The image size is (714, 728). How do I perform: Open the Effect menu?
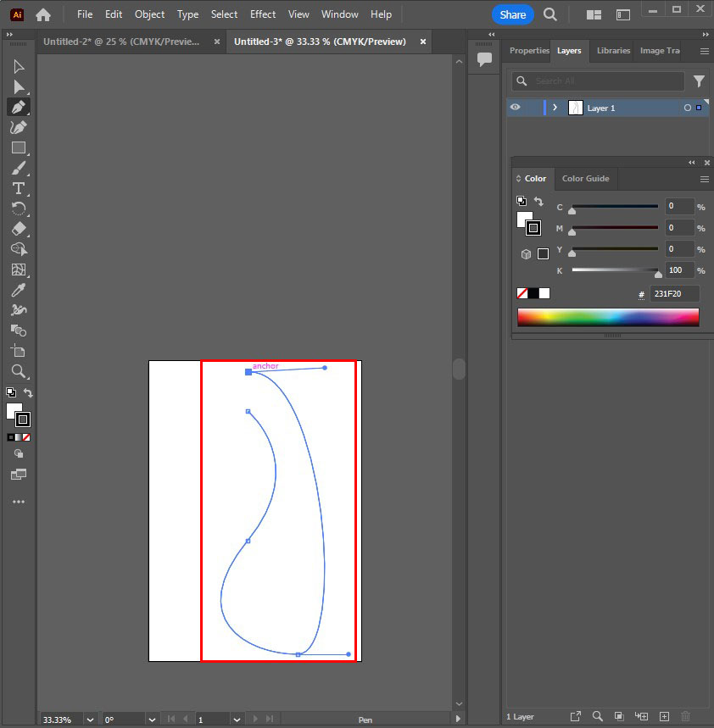[263, 14]
